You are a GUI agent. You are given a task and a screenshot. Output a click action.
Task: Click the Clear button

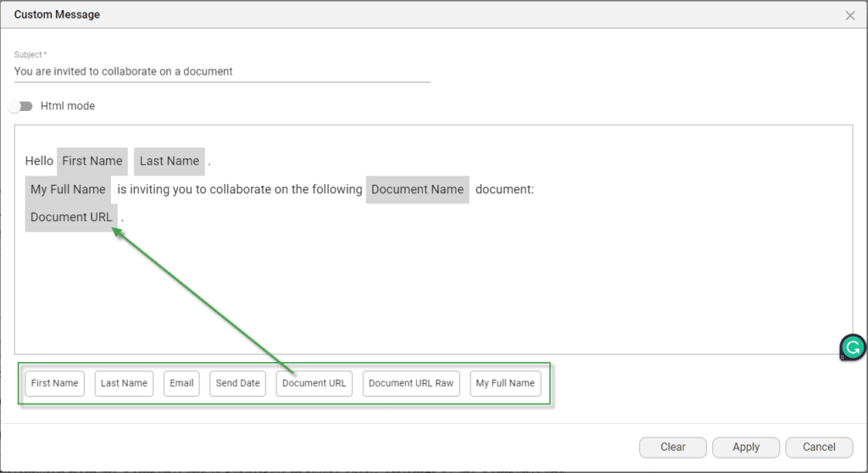click(x=673, y=447)
